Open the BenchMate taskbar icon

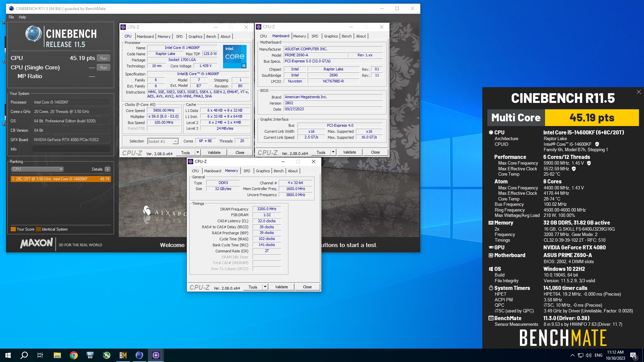pyautogui.click(x=123, y=355)
